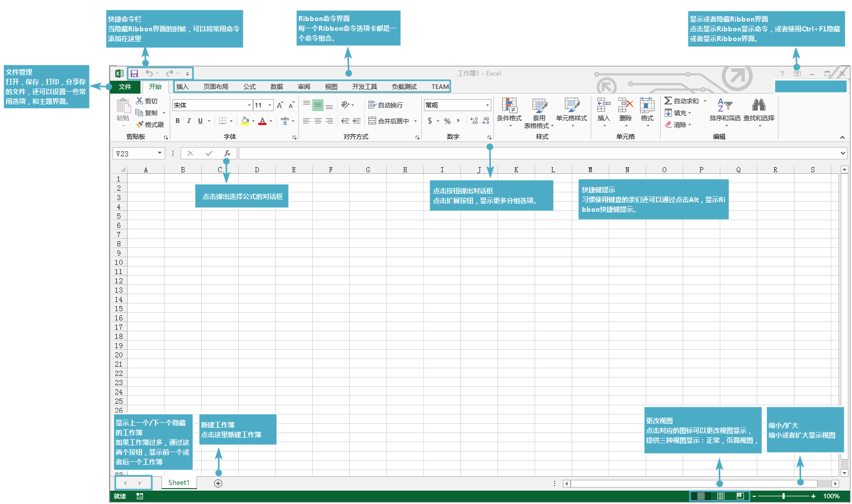The height and width of the screenshot is (504, 852).
Task: Apply the yellow fill color bucket
Action: click(x=245, y=121)
